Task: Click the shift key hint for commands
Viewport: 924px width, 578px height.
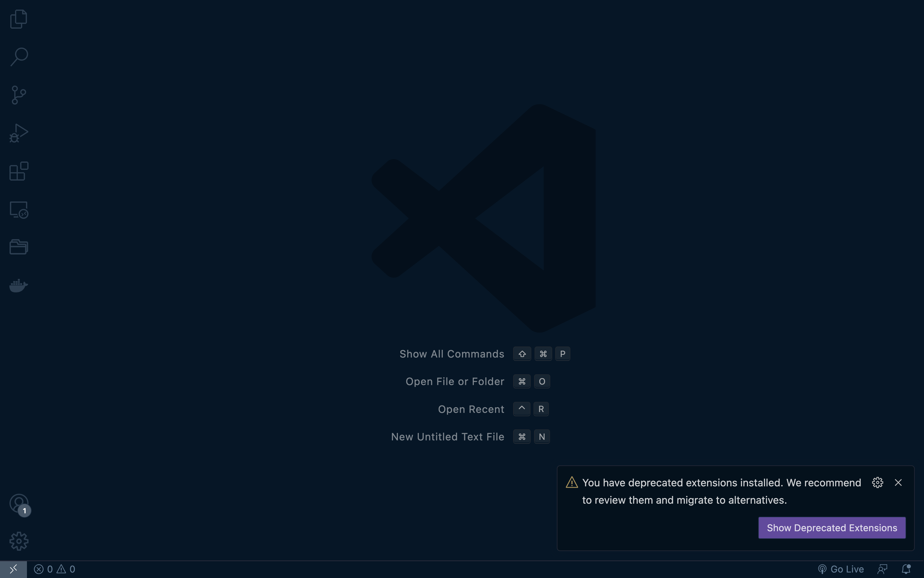Action: 522,354
